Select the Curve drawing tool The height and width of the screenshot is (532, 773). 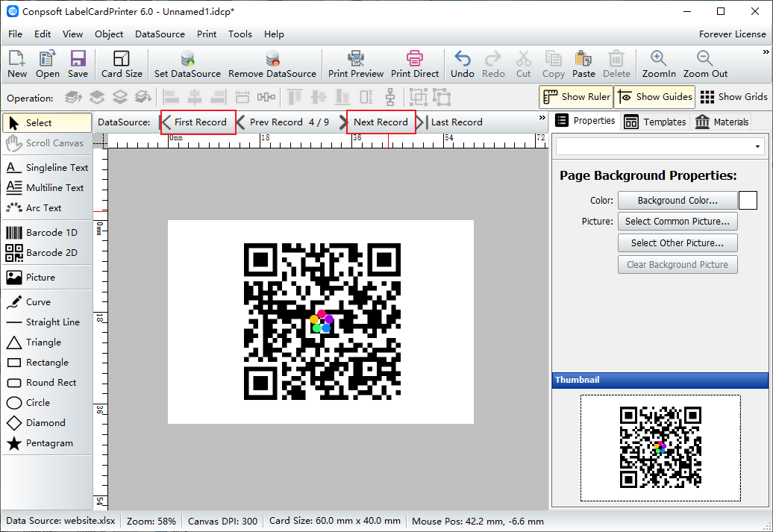pos(47,301)
